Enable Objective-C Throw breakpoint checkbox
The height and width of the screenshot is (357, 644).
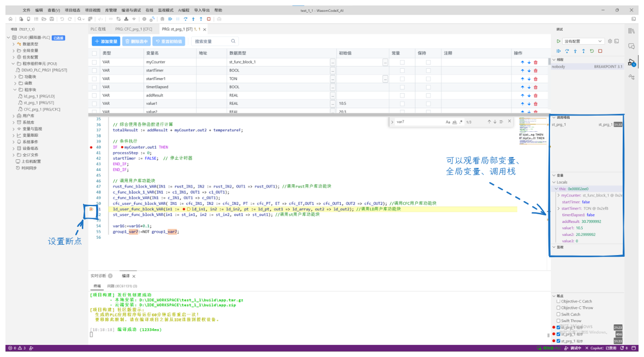558,308
